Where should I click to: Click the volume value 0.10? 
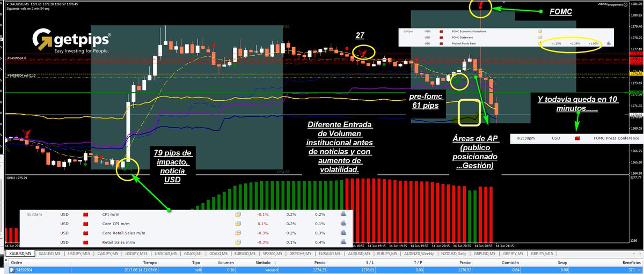(230, 270)
